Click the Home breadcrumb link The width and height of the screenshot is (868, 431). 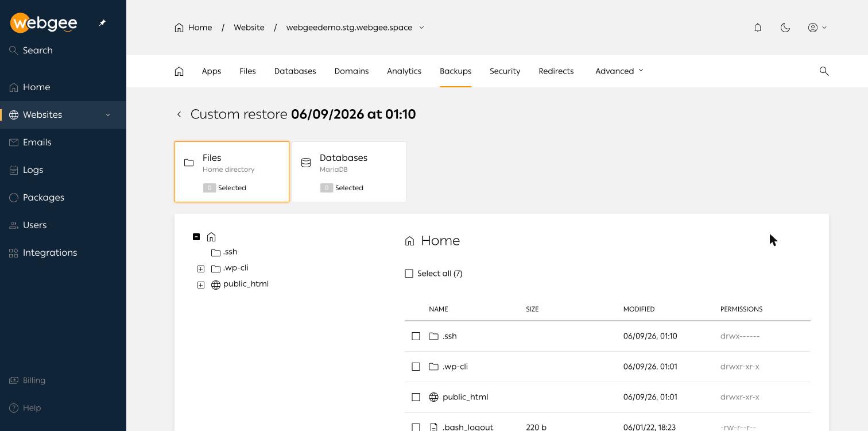click(193, 28)
